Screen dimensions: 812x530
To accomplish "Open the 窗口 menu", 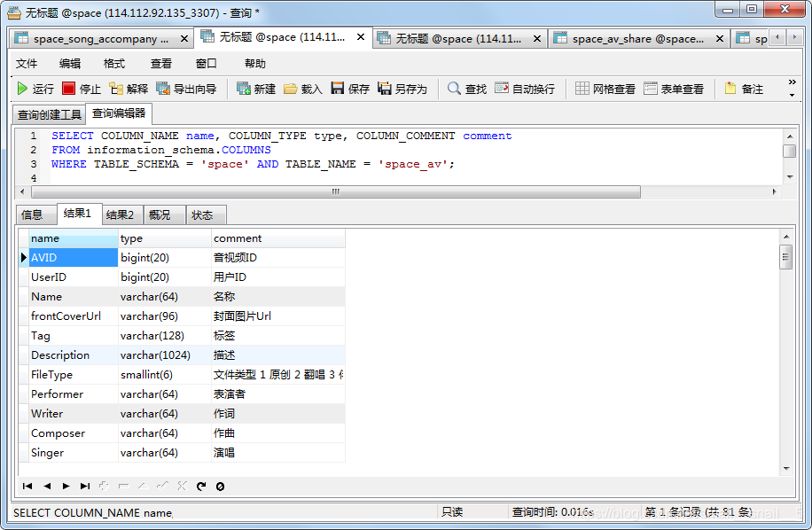I will (207, 64).
